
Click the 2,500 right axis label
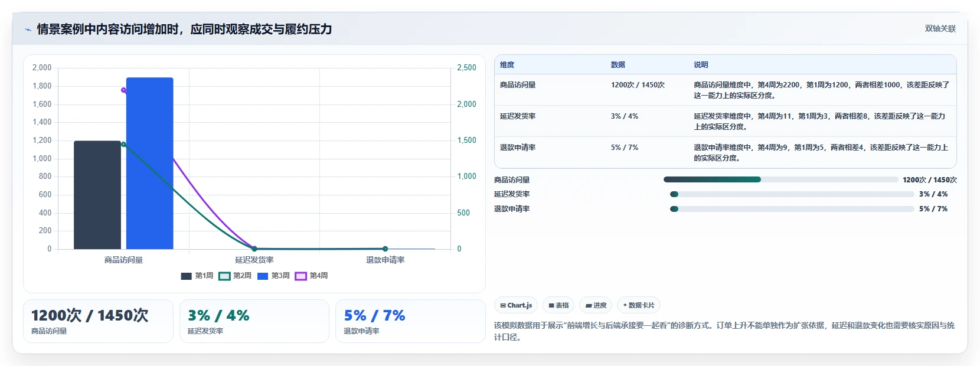pyautogui.click(x=466, y=68)
